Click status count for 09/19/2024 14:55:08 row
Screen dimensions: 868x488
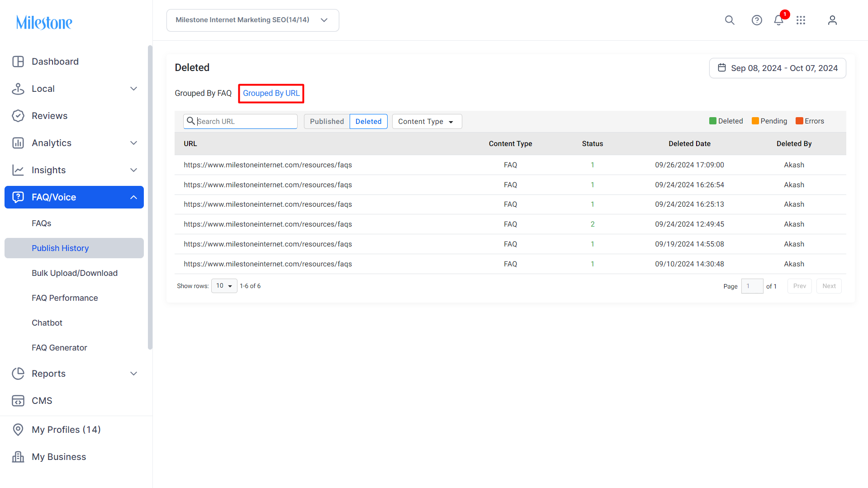tap(593, 244)
